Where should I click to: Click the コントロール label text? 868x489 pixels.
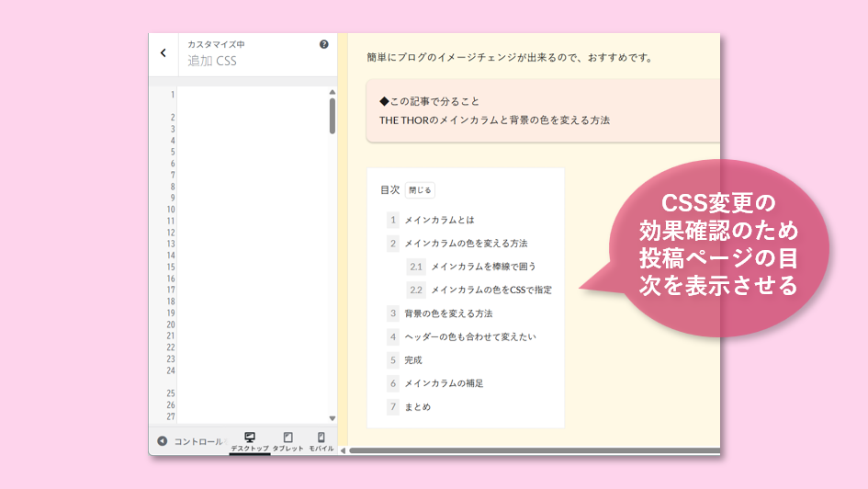(199, 441)
